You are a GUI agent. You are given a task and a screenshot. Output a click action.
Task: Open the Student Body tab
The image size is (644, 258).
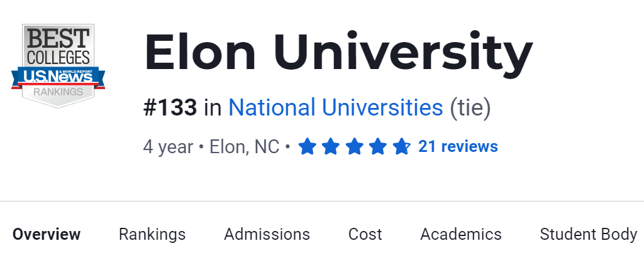click(x=588, y=235)
